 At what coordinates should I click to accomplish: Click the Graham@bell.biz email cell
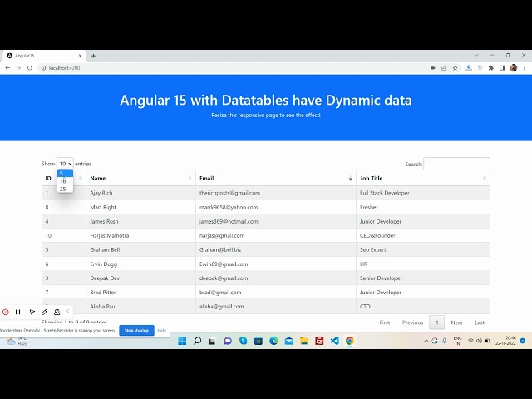[276, 249]
